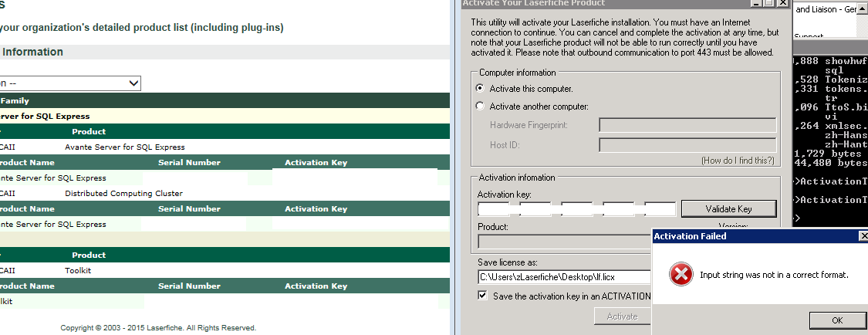Click the Avante Server for SQL Express product
The image size is (868, 335).
pos(124,147)
